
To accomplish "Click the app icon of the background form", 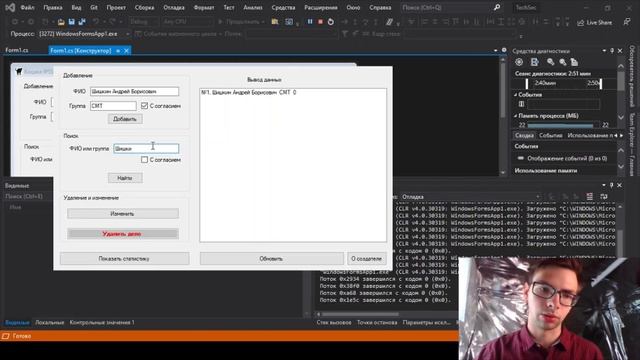I will [x=19, y=71].
